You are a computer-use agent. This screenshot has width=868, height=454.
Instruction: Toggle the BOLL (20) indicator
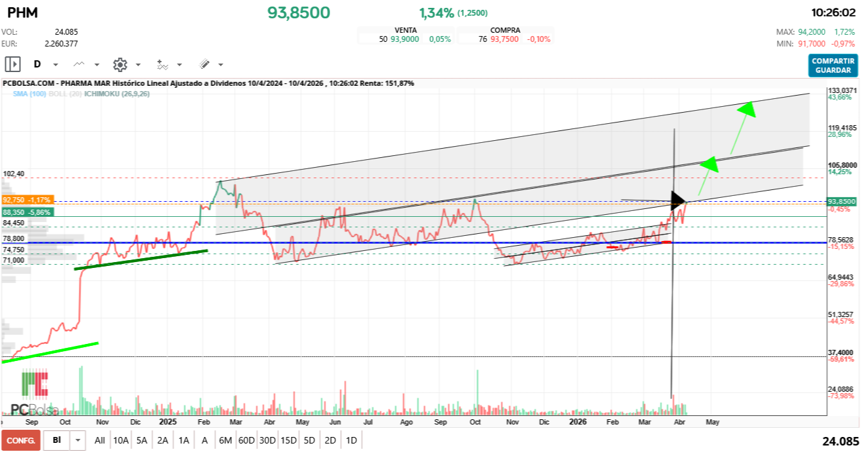[64, 94]
